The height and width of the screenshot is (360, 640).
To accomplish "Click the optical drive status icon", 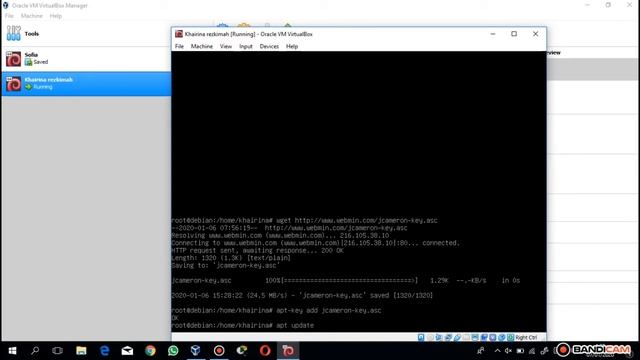I will pyautogui.click(x=430, y=338).
